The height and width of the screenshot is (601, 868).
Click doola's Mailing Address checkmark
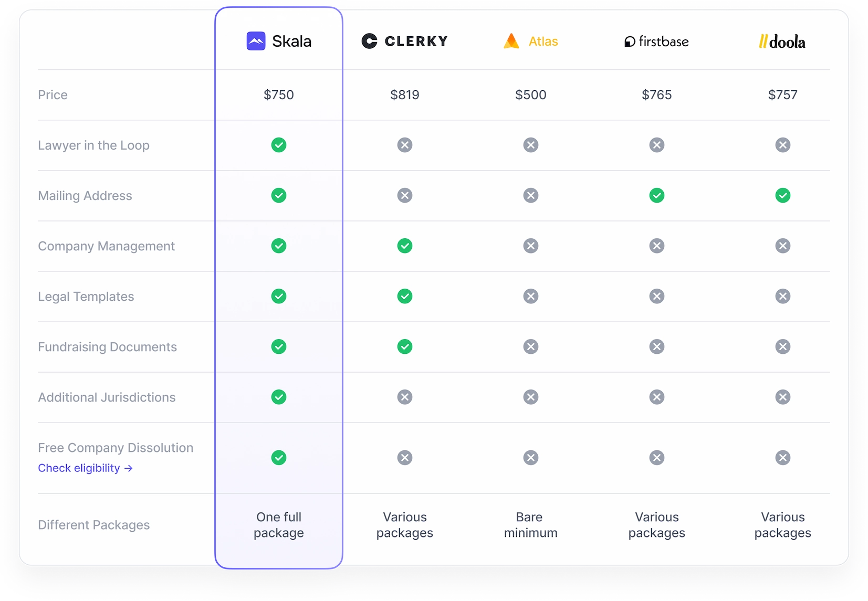point(783,195)
